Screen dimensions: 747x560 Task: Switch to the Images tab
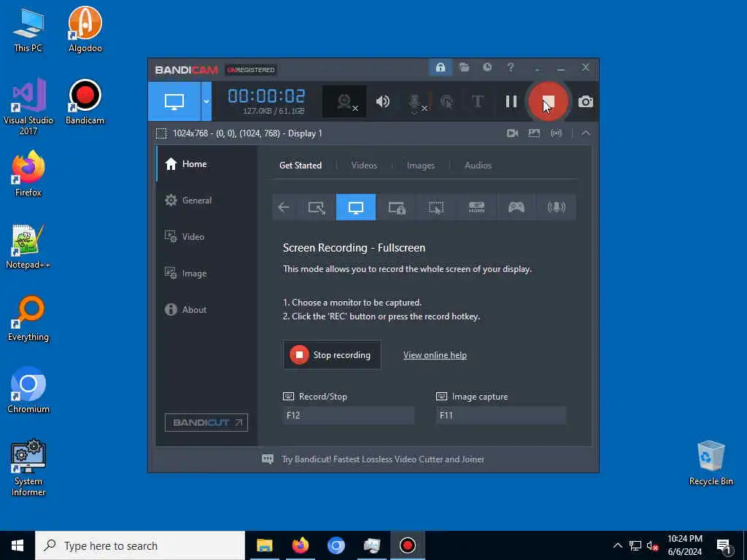click(x=420, y=166)
